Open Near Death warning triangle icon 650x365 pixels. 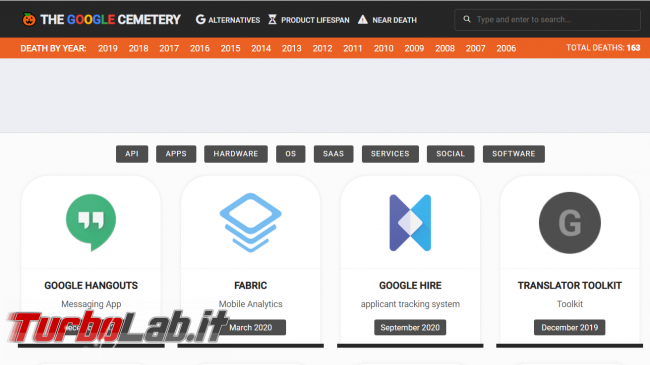click(363, 19)
